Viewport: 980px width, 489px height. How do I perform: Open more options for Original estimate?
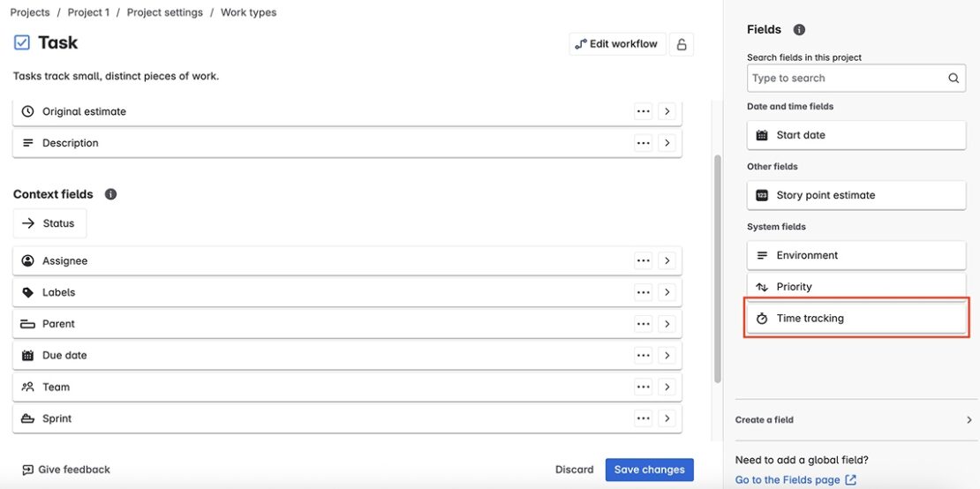pos(643,111)
